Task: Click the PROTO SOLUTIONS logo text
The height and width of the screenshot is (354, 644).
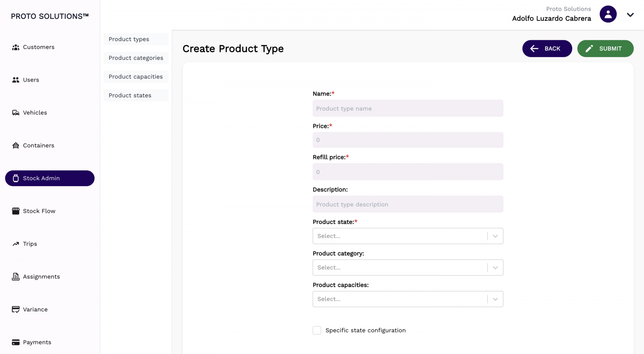Action: (x=50, y=16)
